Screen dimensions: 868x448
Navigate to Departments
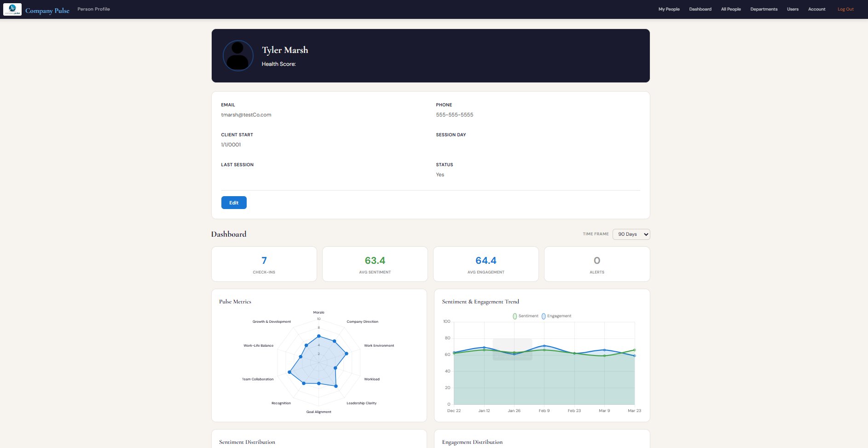[764, 9]
